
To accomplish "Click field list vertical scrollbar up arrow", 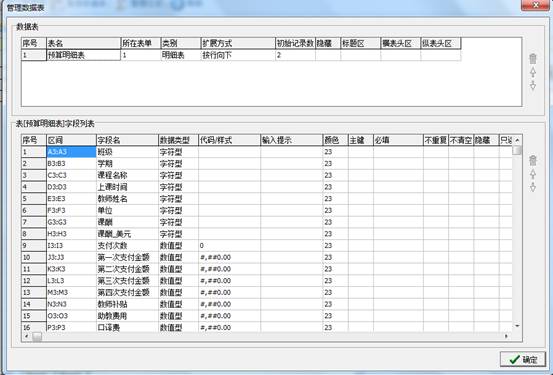I will 517,140.
